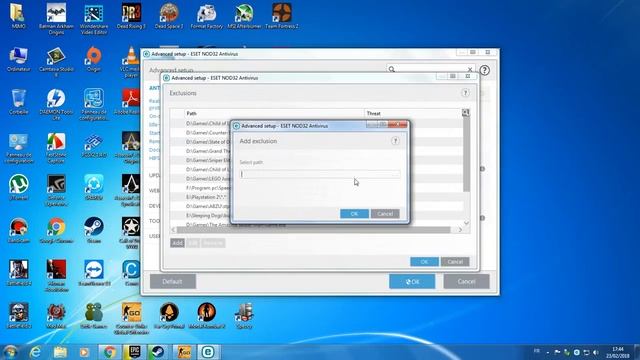Focus the Select path input field
Viewport: 640px width, 360px height.
click(320, 174)
